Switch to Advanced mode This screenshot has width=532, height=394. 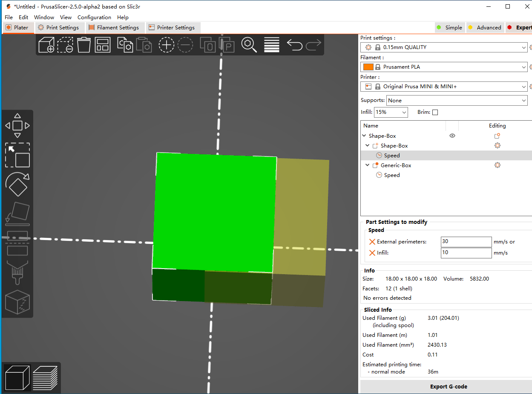click(x=485, y=27)
